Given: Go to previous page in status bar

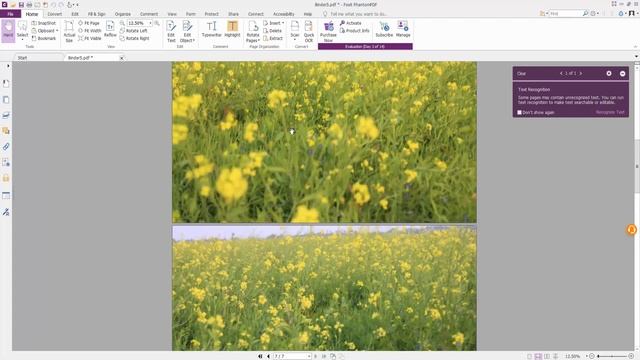Looking at the screenshot, I should coord(268,356).
